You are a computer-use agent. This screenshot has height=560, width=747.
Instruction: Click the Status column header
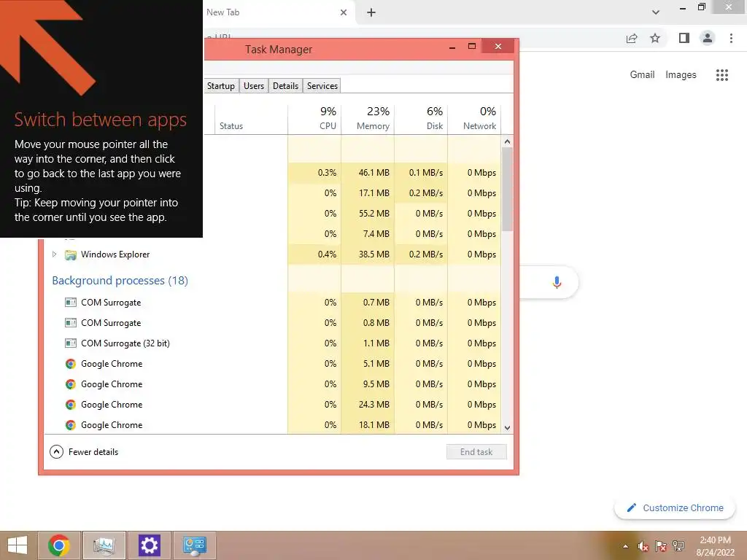(251, 118)
